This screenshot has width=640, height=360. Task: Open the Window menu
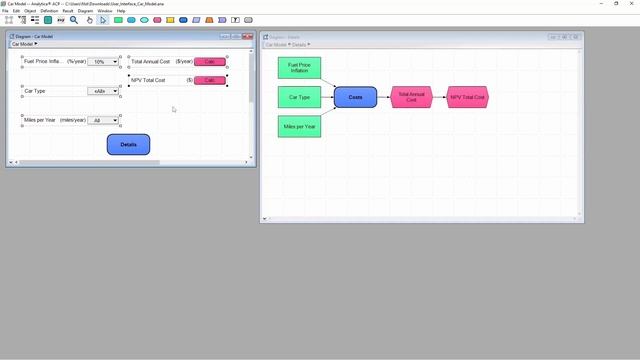pyautogui.click(x=105, y=11)
